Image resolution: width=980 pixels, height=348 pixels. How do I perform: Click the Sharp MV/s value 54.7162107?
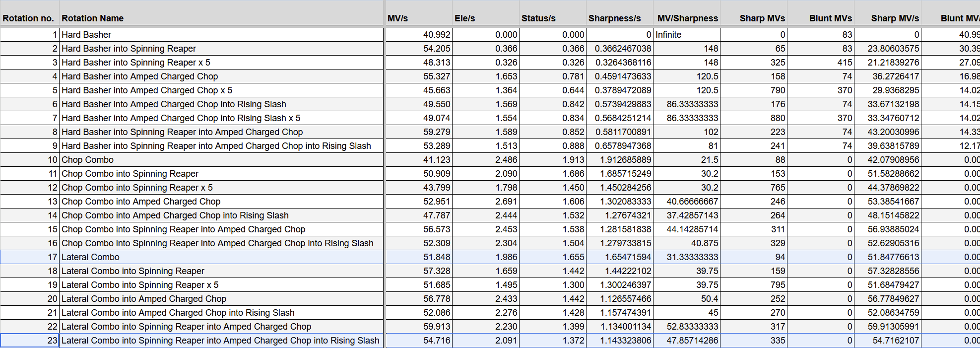[x=888, y=341]
